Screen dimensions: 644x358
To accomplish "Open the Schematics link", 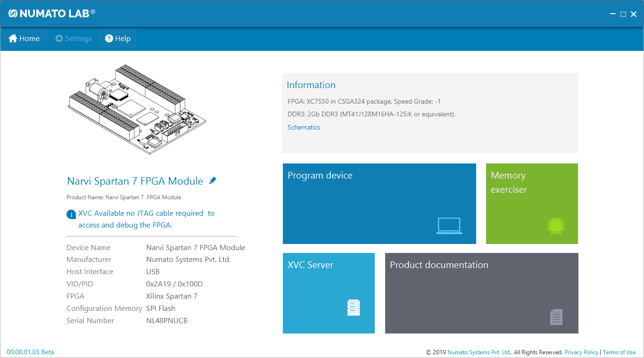I will pos(304,127).
